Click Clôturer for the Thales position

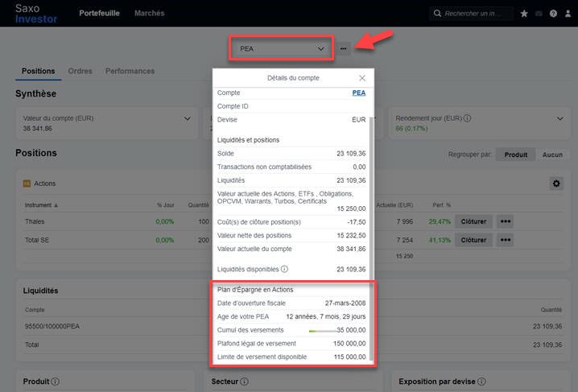click(x=473, y=221)
